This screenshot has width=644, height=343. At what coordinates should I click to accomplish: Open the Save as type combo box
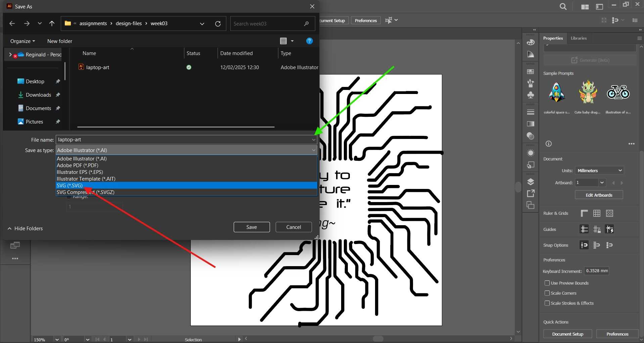coord(186,150)
